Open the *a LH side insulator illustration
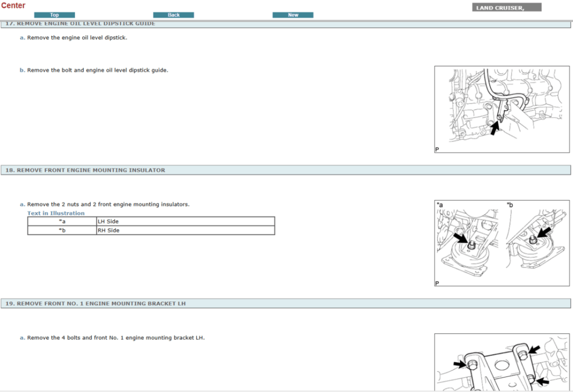573x392 pixels. coord(469,243)
